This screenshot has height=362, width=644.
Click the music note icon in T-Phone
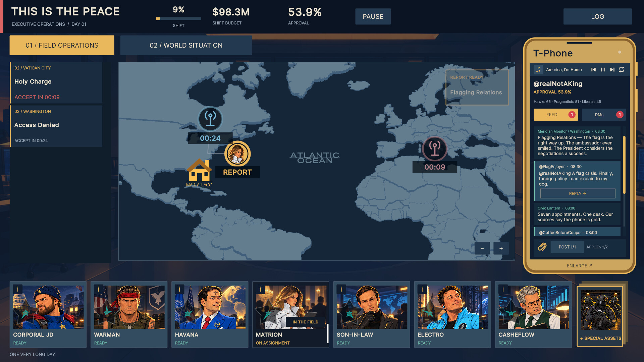pyautogui.click(x=538, y=70)
